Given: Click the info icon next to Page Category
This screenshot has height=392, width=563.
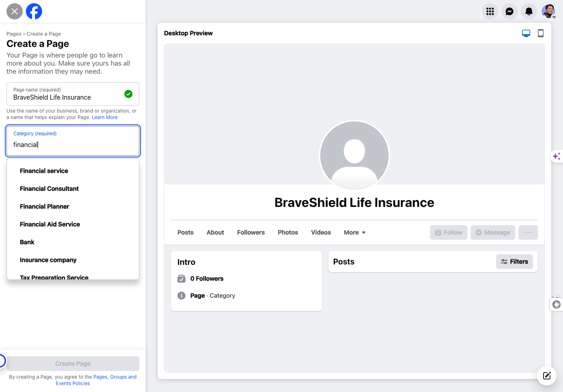Looking at the screenshot, I should coord(181,296).
